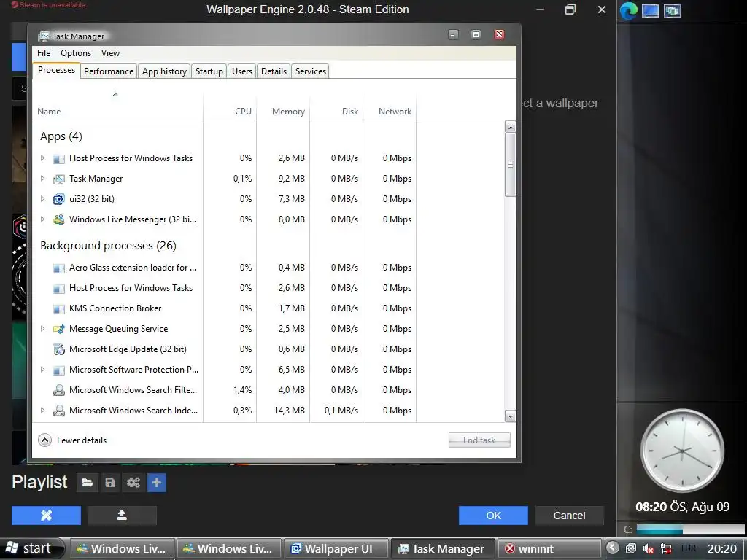Click the scrollbar up arrow
Image resolution: width=747 pixels, height=560 pixels.
[510, 127]
